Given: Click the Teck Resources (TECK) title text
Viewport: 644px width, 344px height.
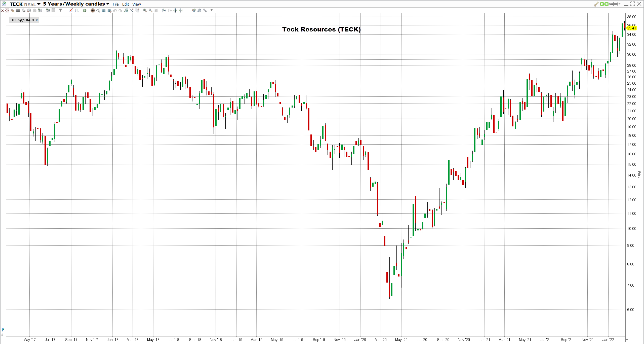Looking at the screenshot, I should [x=321, y=29].
